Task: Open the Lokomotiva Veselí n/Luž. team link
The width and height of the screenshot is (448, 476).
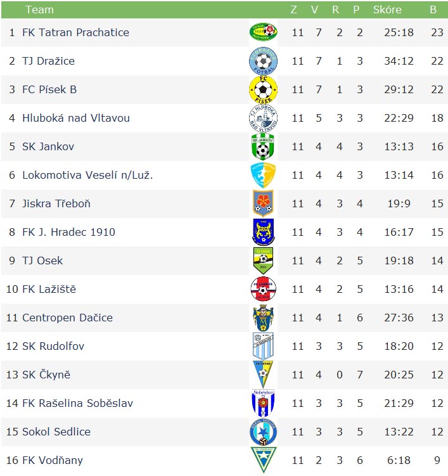Action: (87, 175)
